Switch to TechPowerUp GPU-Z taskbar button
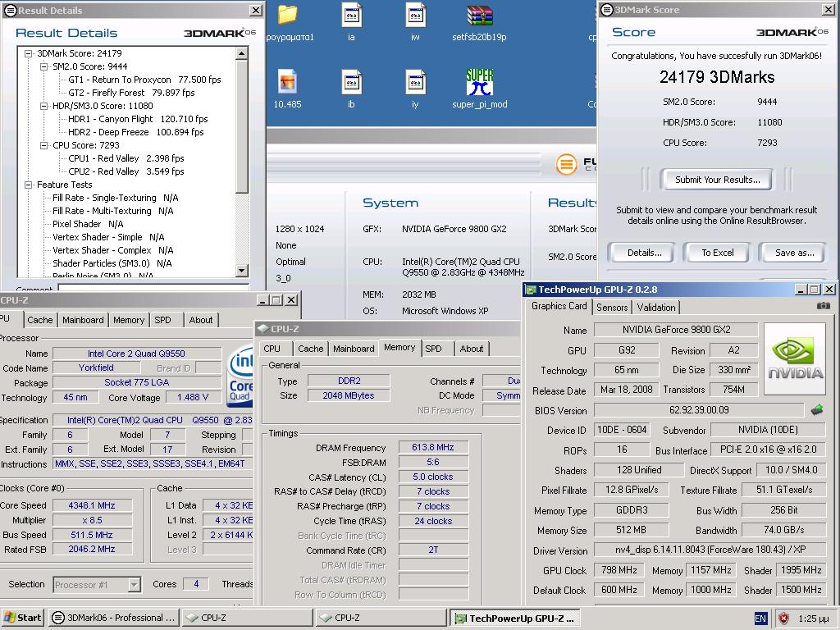This screenshot has width=840, height=630. [514, 618]
